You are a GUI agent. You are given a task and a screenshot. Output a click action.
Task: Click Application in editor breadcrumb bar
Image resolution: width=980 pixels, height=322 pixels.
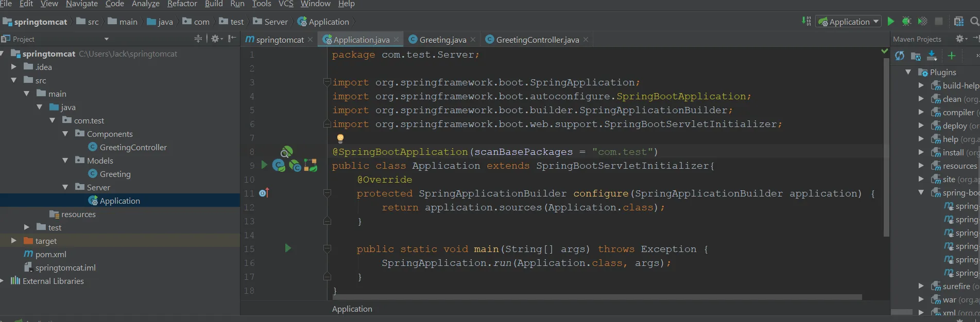pyautogui.click(x=352, y=309)
